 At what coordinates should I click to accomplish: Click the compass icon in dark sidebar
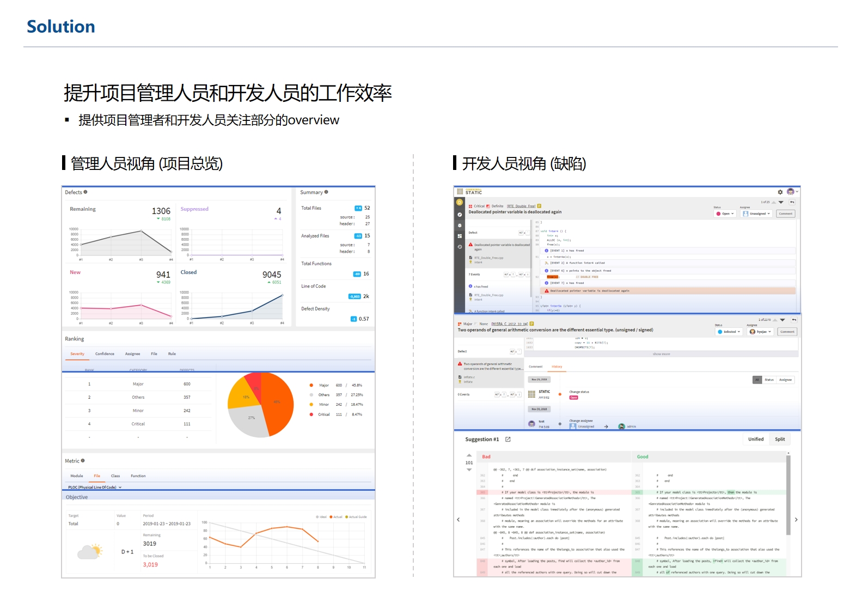pyautogui.click(x=460, y=215)
